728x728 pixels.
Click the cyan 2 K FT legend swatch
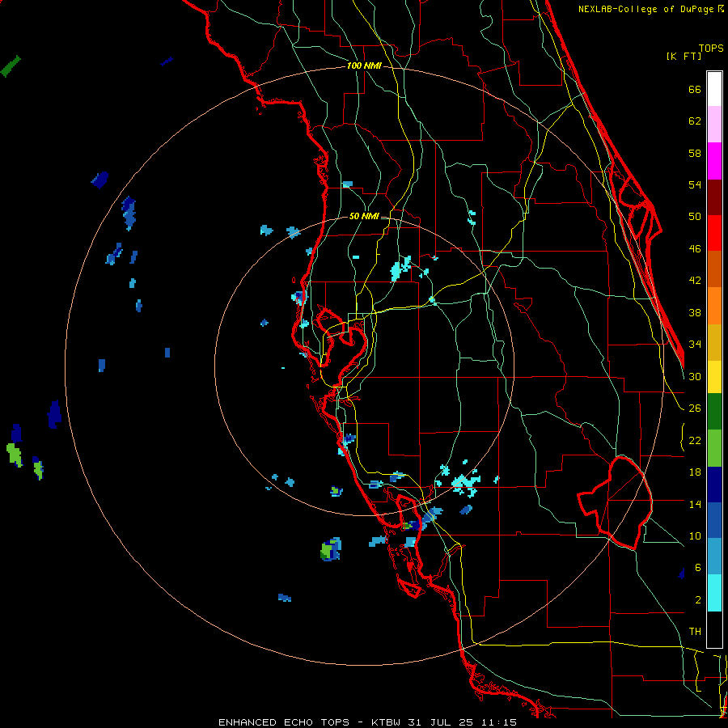(x=714, y=593)
